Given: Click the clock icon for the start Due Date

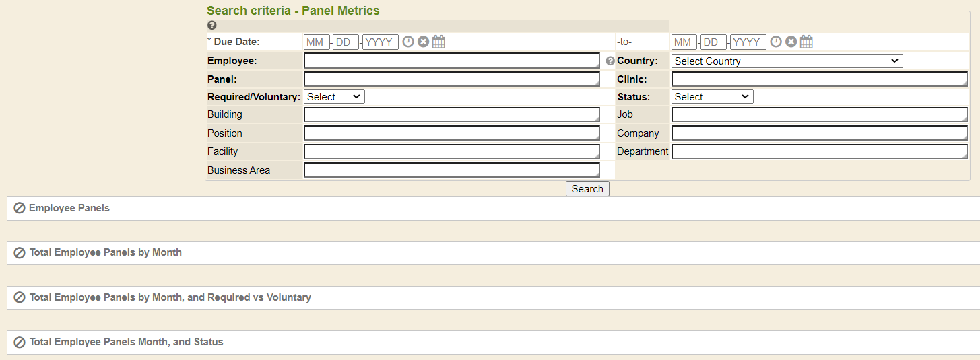Looking at the screenshot, I should [x=408, y=42].
